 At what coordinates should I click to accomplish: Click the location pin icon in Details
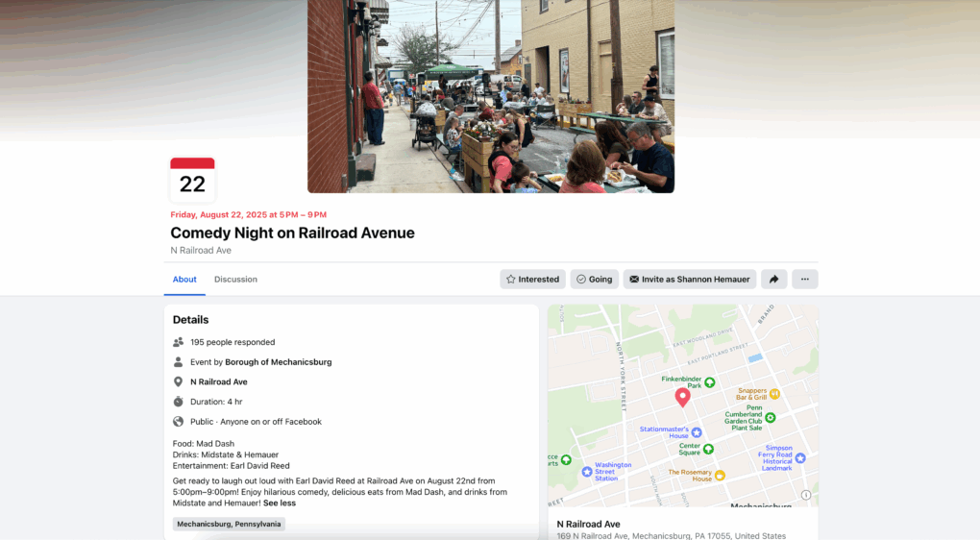178,381
